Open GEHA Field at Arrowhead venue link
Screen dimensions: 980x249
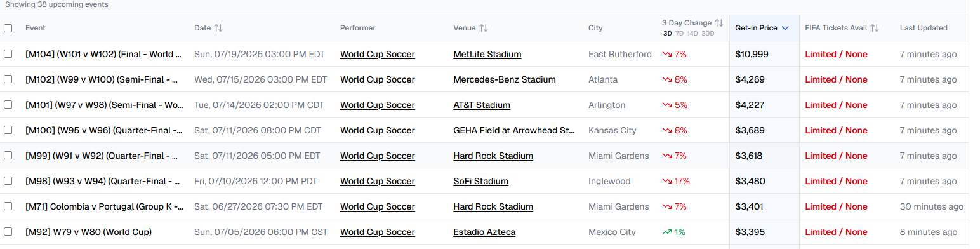pyautogui.click(x=514, y=130)
